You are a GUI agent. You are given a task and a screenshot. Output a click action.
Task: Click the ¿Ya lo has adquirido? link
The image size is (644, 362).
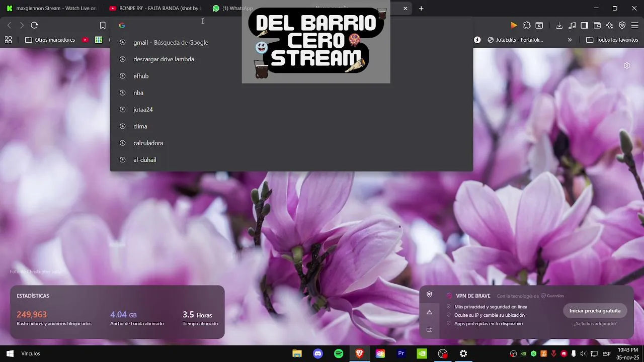pyautogui.click(x=595, y=324)
